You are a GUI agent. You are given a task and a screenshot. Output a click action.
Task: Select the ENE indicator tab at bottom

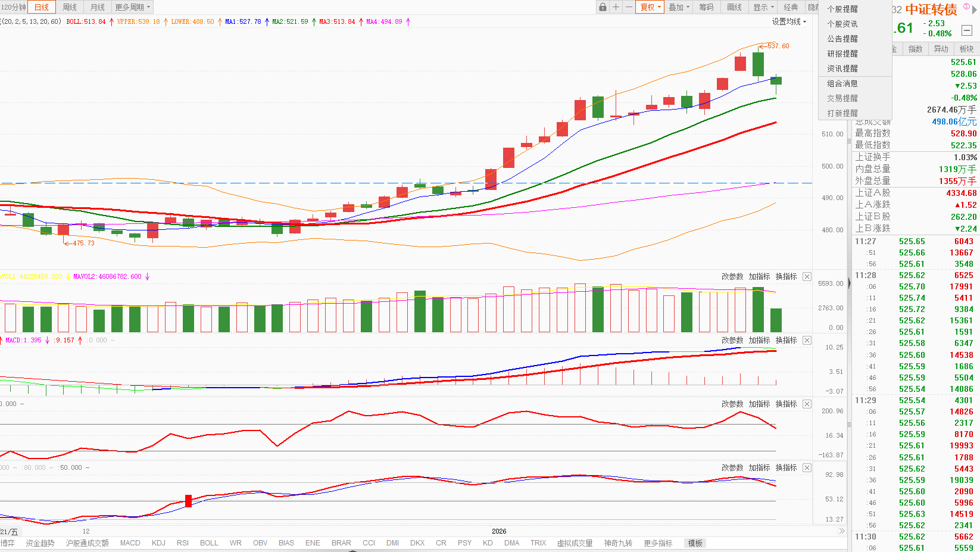[x=313, y=543]
